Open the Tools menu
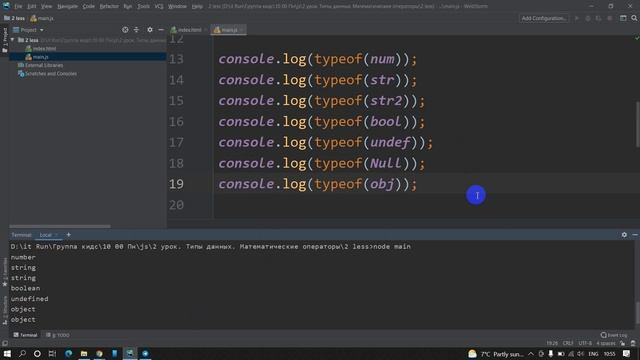Screen dimensions: 640x360 (143, 7)
